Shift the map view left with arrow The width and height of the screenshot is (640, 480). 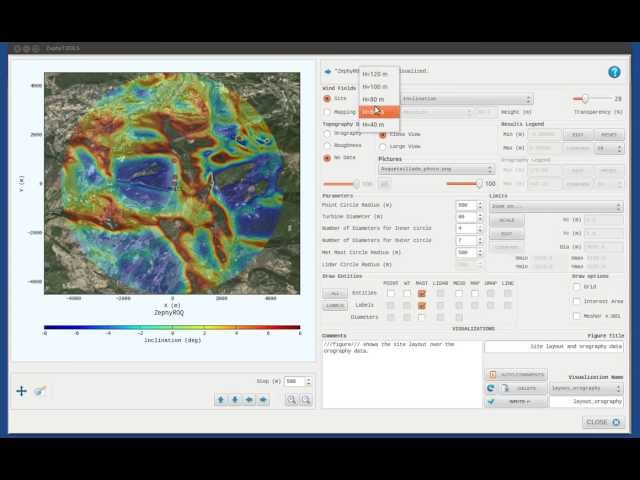[249, 400]
